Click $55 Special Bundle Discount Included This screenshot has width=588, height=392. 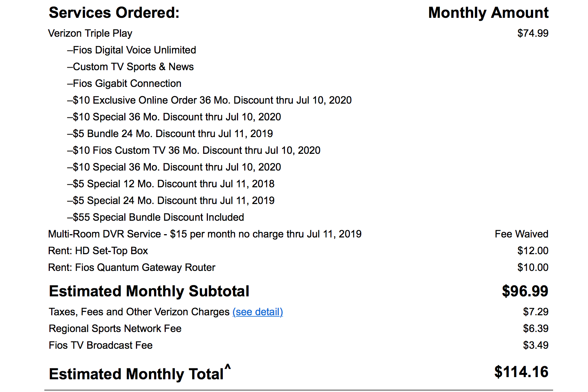[156, 217]
